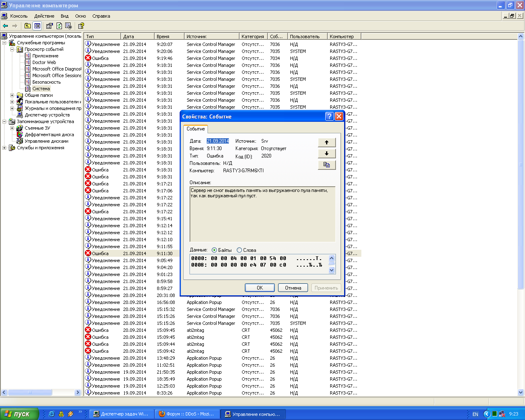
Task: Click the EN language indicator in tray
Action: pyautogui.click(x=475, y=414)
